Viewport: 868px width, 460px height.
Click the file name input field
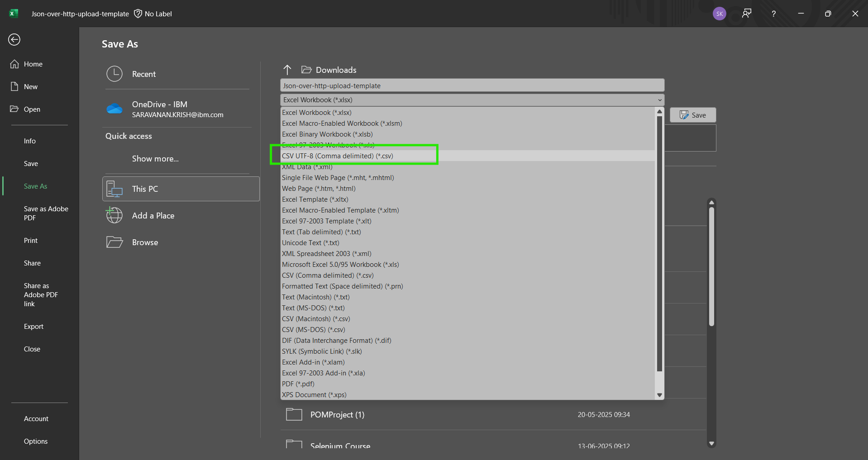(472, 85)
